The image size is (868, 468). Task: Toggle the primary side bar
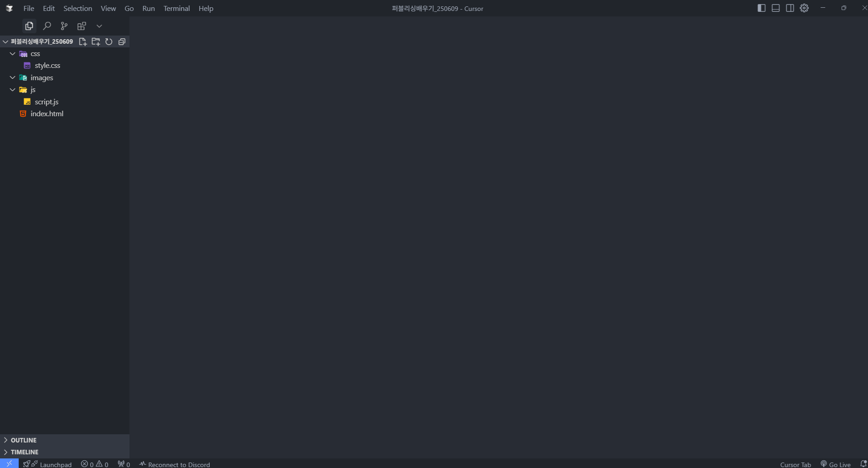point(761,8)
